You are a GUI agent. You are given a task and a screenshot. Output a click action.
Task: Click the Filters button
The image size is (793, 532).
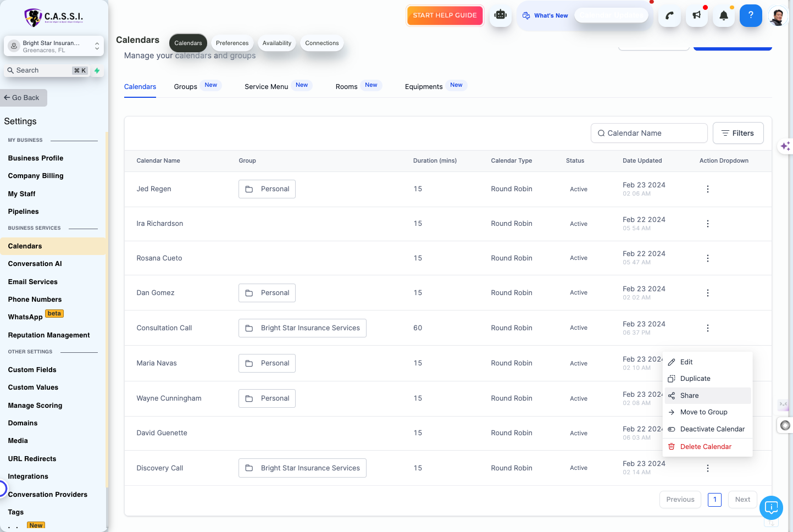click(x=738, y=133)
